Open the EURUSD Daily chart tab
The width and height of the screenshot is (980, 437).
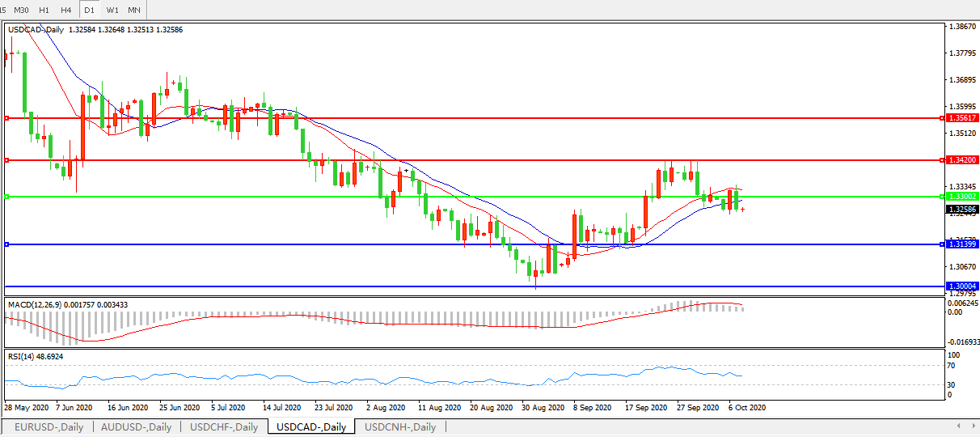point(49,426)
